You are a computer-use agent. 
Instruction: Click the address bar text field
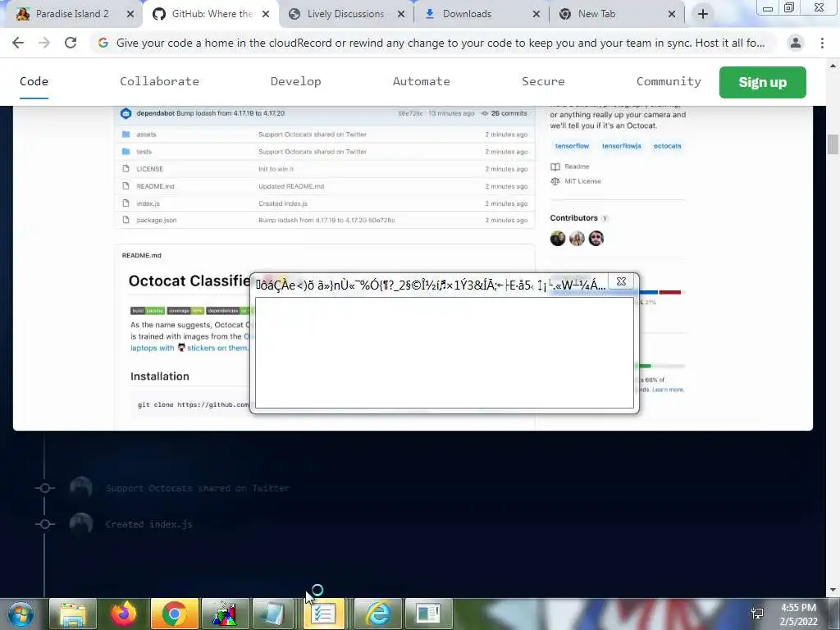click(x=440, y=43)
